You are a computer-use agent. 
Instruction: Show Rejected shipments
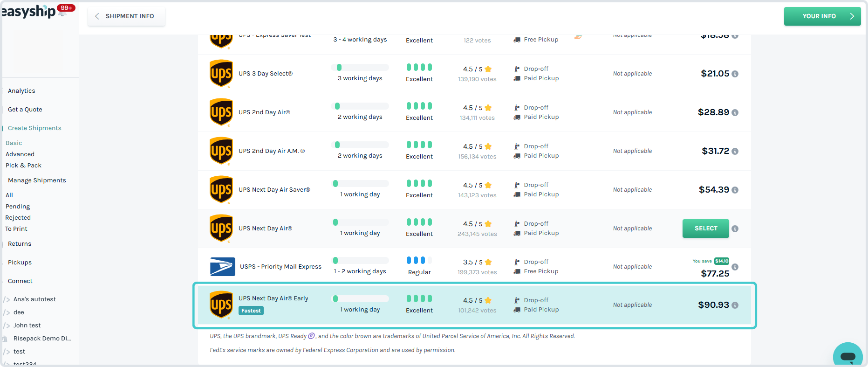click(18, 218)
